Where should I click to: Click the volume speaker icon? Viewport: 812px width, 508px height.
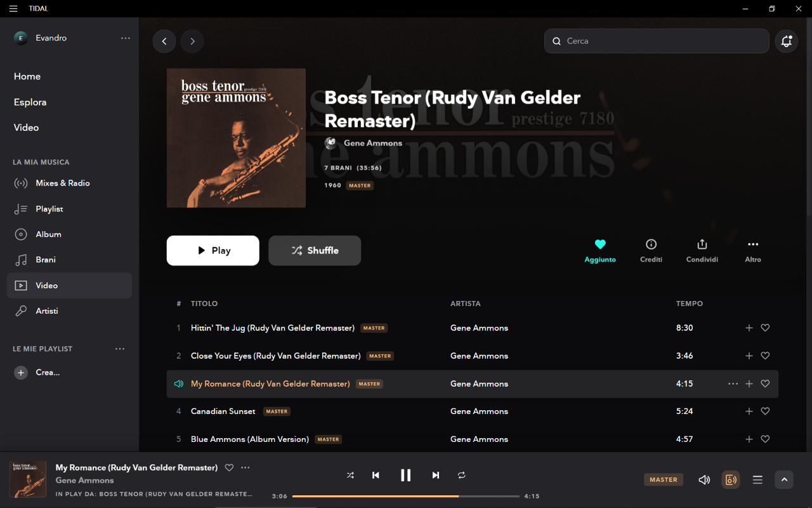click(x=704, y=480)
